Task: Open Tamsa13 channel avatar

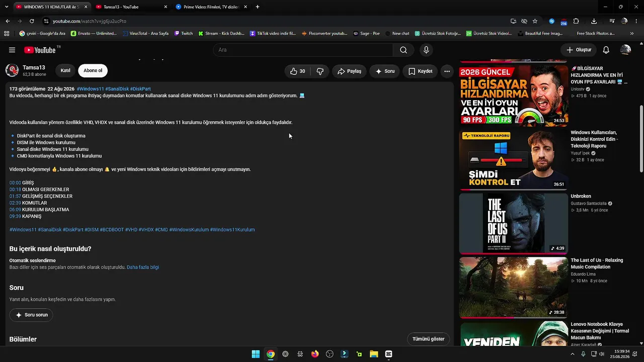Action: 12,70
